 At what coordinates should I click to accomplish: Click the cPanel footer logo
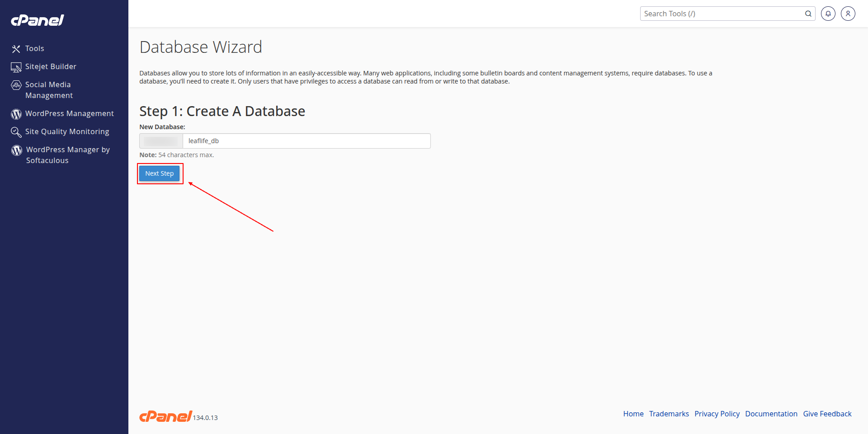[x=165, y=416]
